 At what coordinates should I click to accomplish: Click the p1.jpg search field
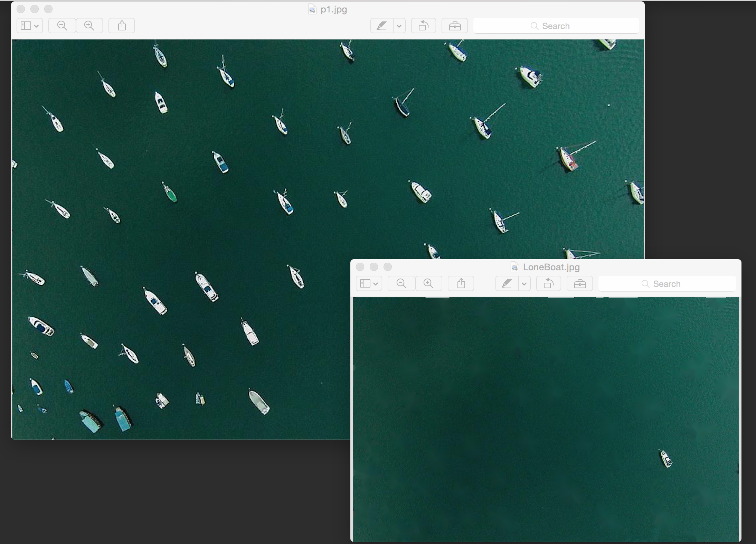pyautogui.click(x=556, y=26)
